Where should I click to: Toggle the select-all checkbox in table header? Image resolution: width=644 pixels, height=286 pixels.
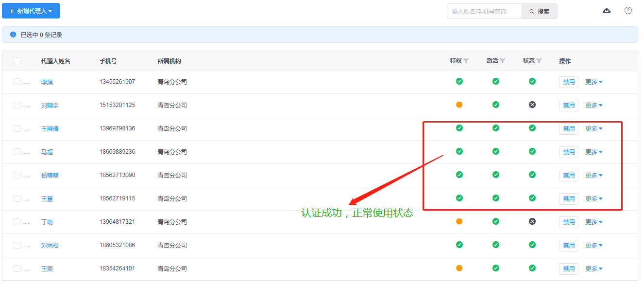coord(17,61)
